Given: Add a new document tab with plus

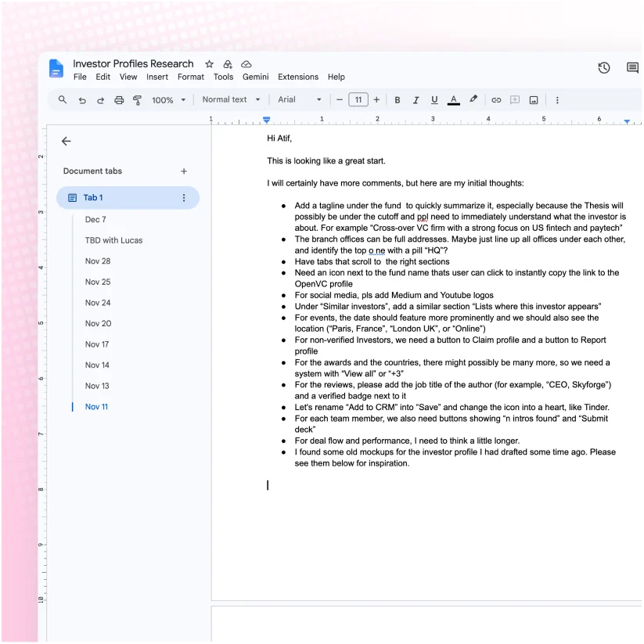Looking at the screenshot, I should [184, 171].
